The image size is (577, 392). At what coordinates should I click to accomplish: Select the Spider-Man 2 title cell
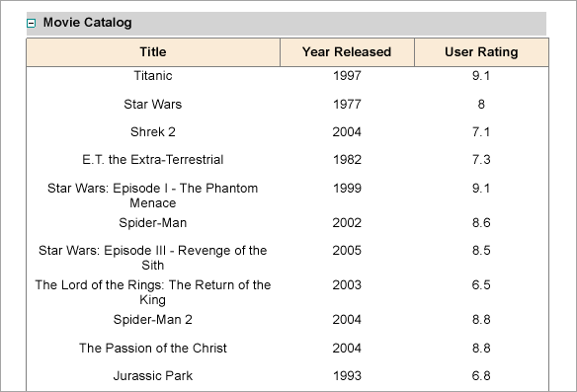pyautogui.click(x=153, y=320)
